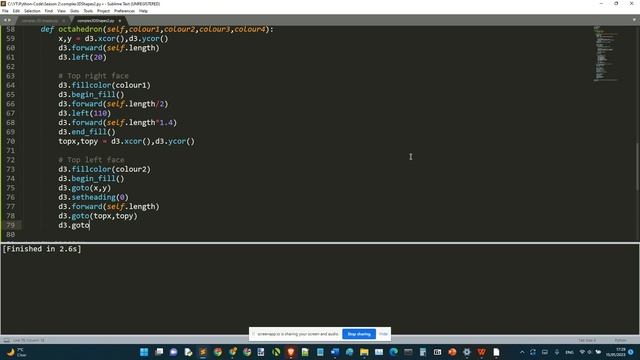Screen dimensions: 640x360
Task: Open the Outlook taskbar icon
Action: point(335,352)
